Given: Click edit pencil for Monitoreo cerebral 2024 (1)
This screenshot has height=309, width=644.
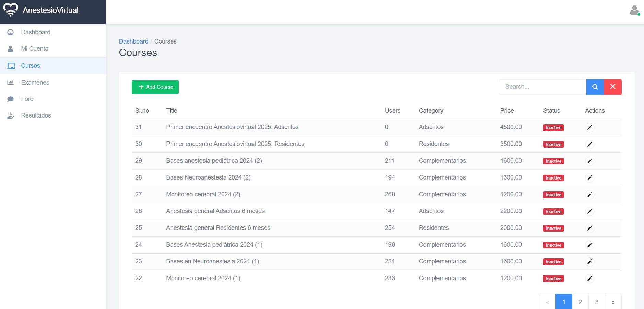Looking at the screenshot, I should pos(589,279).
